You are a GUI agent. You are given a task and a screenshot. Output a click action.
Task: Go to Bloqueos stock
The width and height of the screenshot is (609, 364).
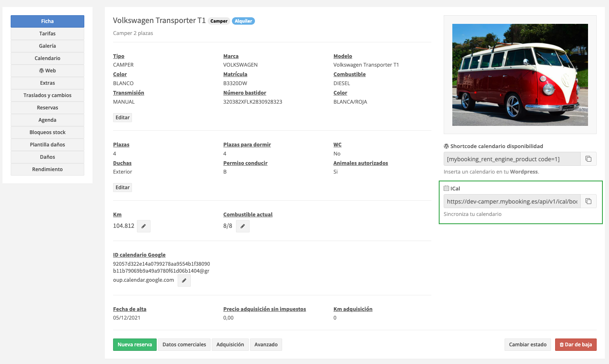(47, 132)
